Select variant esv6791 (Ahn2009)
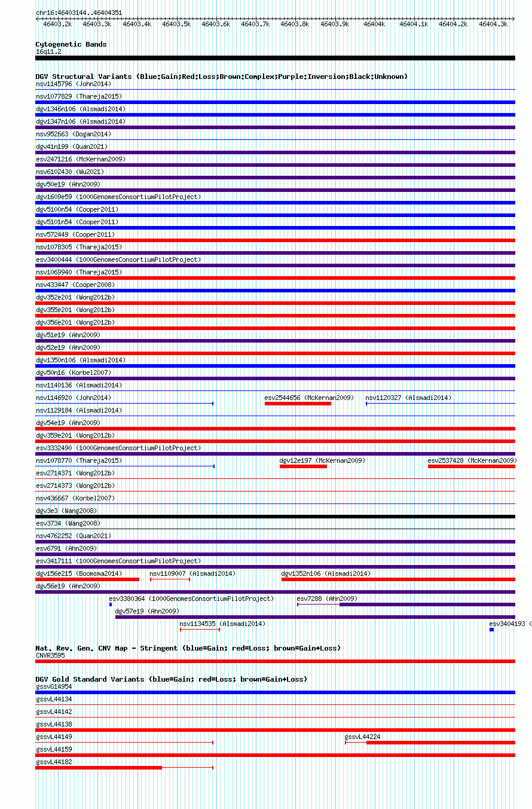 point(275,554)
